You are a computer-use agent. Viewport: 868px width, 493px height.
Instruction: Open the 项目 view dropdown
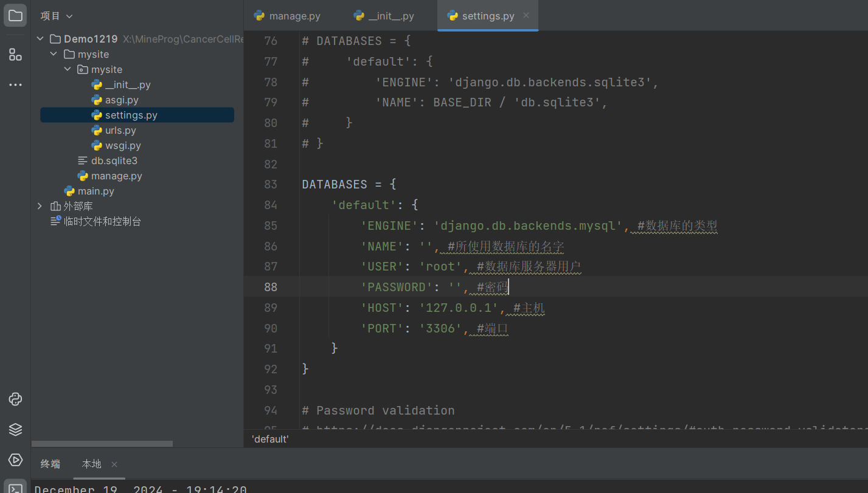coord(57,16)
